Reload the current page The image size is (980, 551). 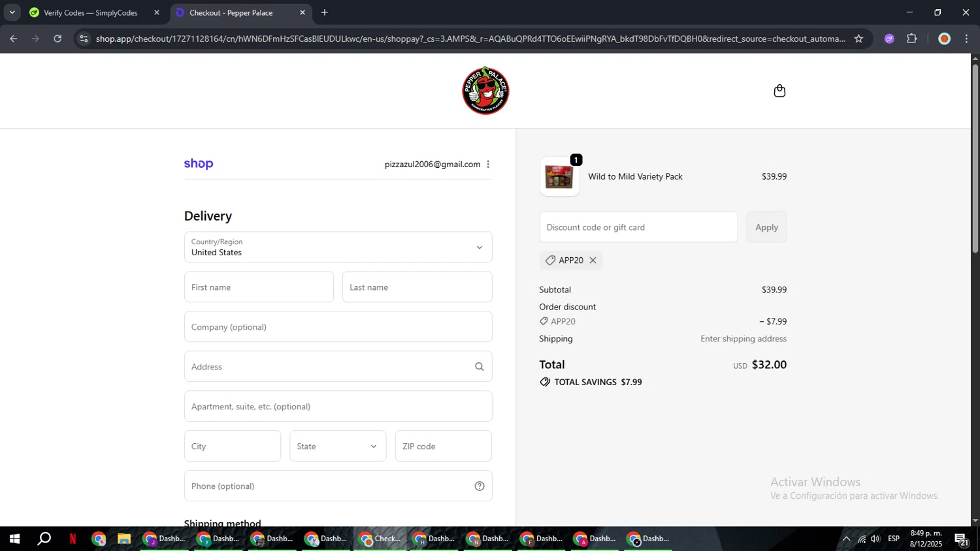[57, 39]
